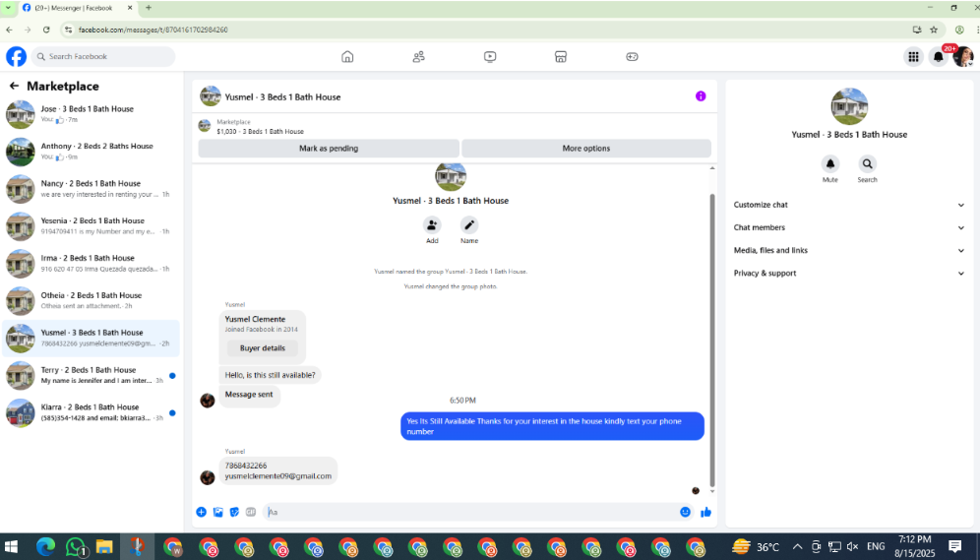Screen dimensions: 980x560
Task: Open Irma 2 Beds 1 Bath House chat
Action: click(92, 263)
